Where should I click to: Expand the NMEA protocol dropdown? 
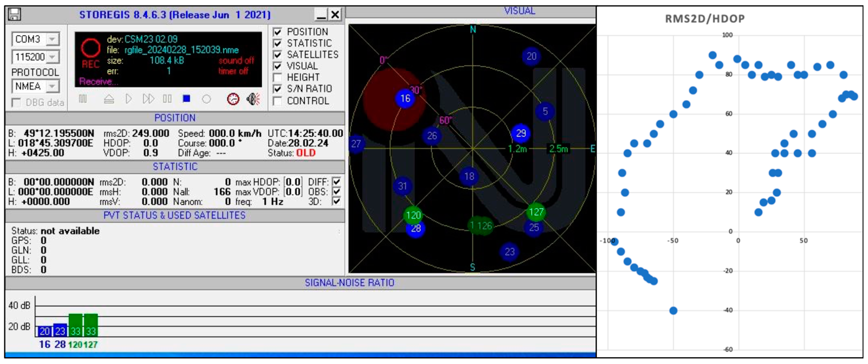pyautogui.click(x=52, y=86)
